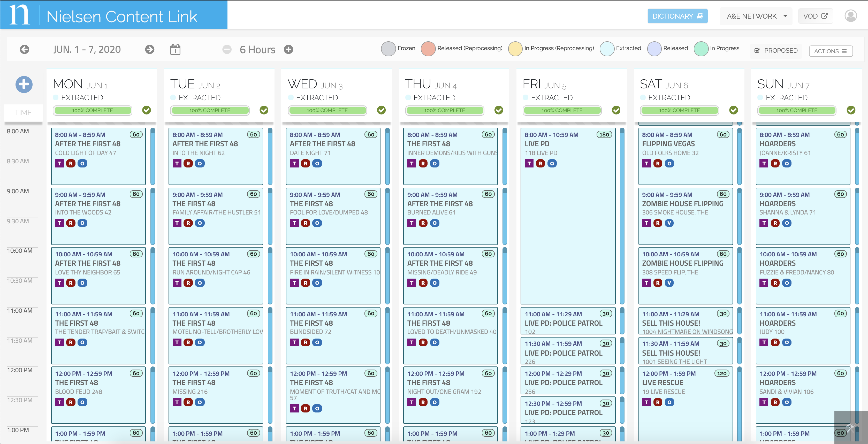Click Monday's 100% COMPLETE progress bar
868x444 pixels.
pos(92,110)
